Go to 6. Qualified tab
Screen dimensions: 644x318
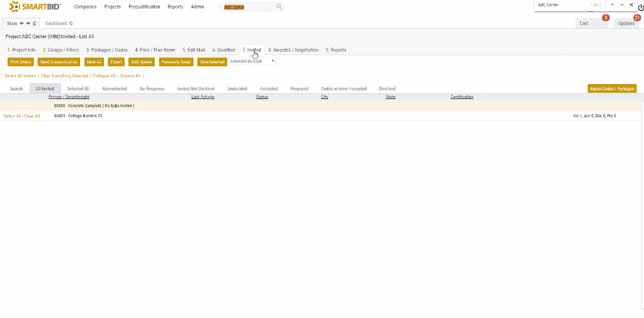coord(224,50)
